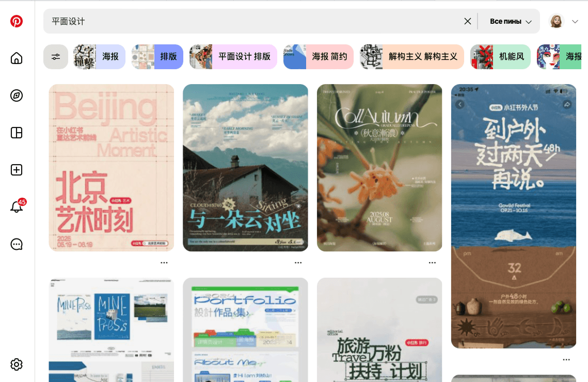
Task: Open the Explore compass icon
Action: tap(17, 95)
